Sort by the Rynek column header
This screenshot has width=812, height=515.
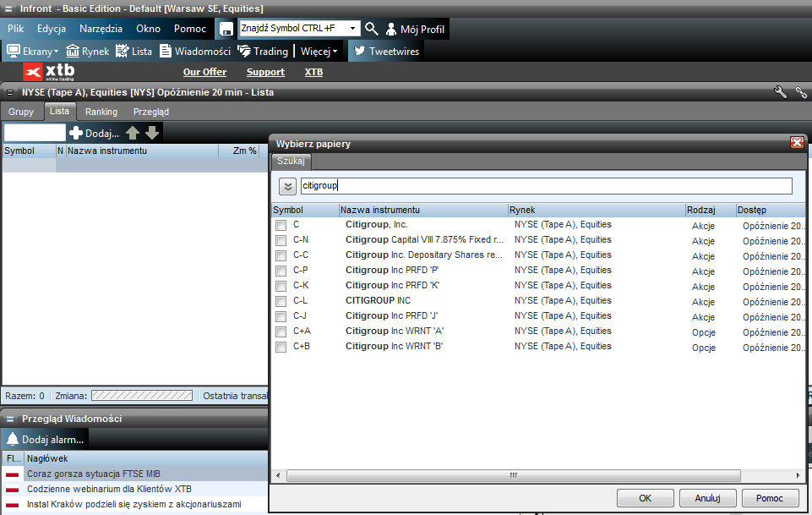point(597,210)
